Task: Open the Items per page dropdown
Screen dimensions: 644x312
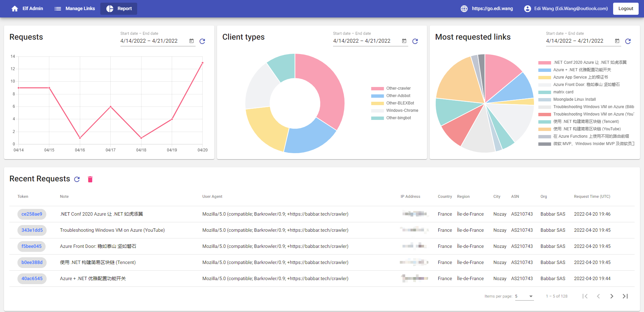Action: pos(524,296)
